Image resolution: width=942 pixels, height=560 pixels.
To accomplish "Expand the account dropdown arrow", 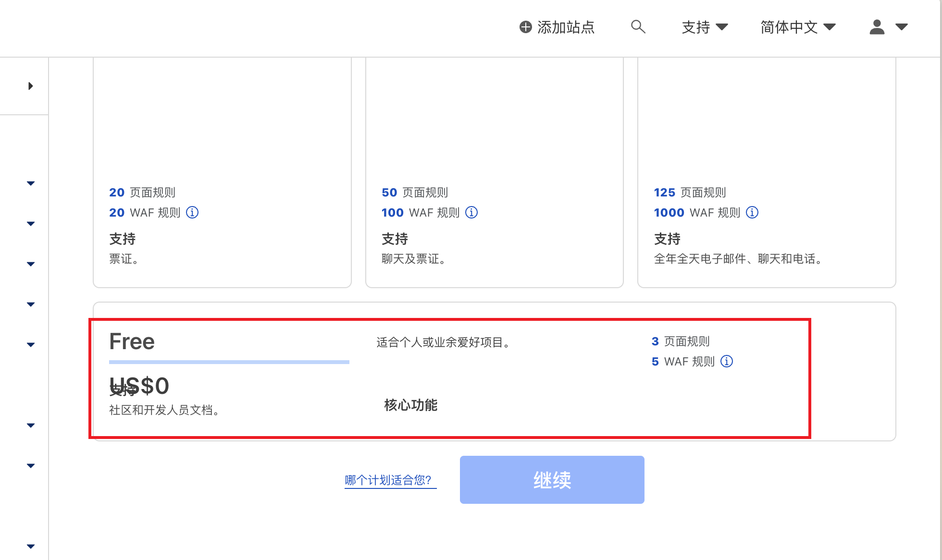I will click(902, 27).
